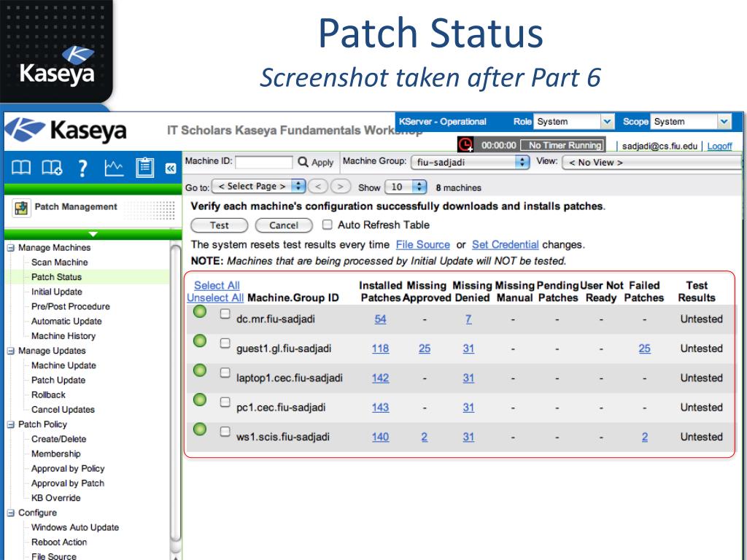Open Create/Delete in the sidebar
The image size is (747, 560).
click(x=59, y=439)
